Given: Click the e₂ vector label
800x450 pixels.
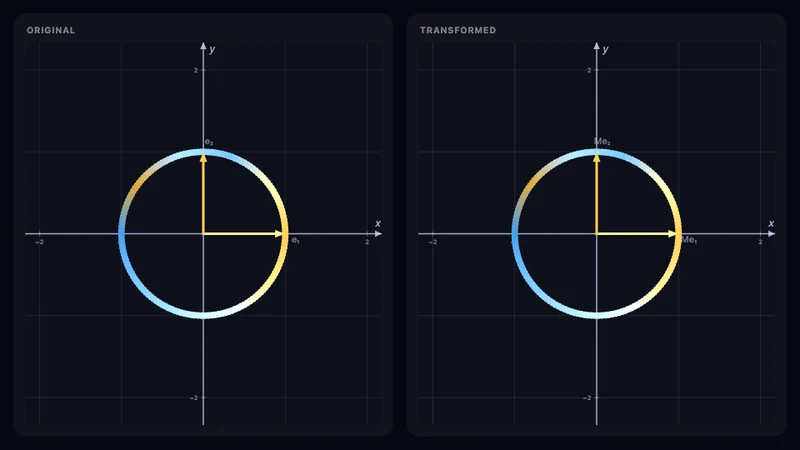Looking at the screenshot, I should tap(209, 142).
